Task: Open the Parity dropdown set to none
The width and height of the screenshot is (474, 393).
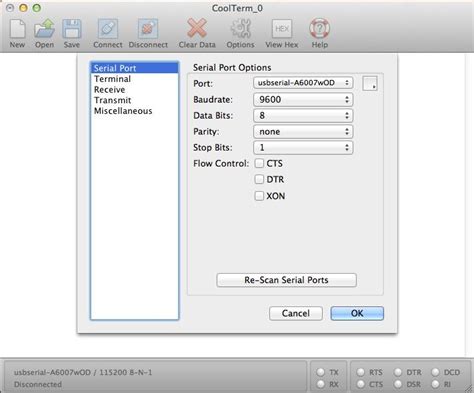Action: [303, 131]
